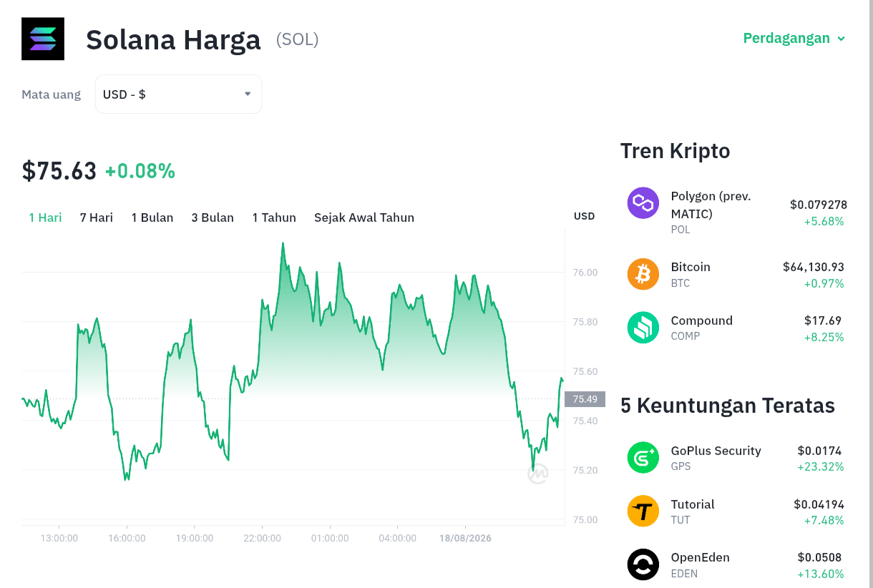873x588 pixels.
Task: Click the Compound green logo icon
Action: 643,328
